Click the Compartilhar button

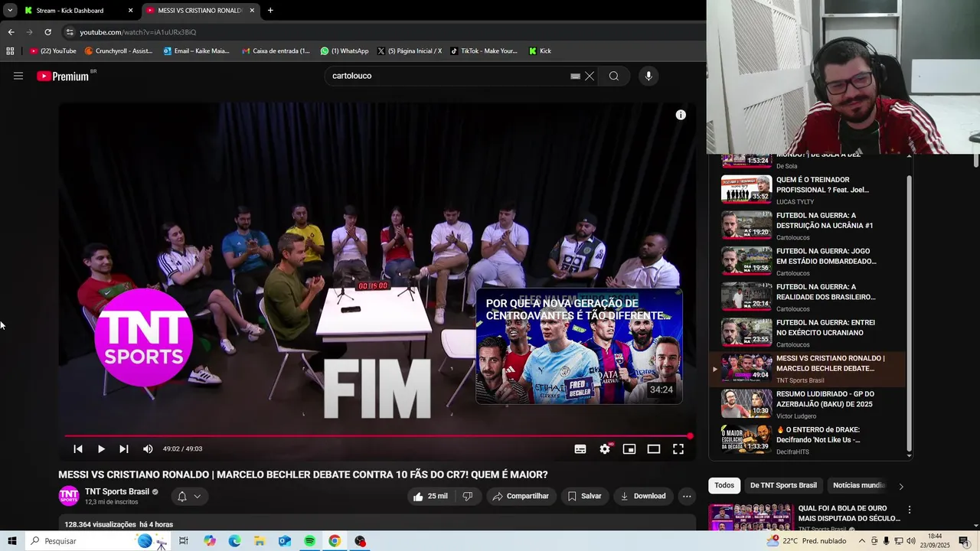(521, 496)
